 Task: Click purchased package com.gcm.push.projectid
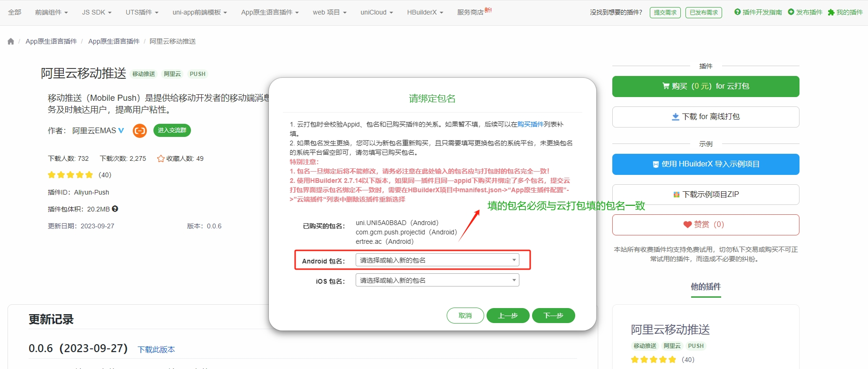click(406, 232)
